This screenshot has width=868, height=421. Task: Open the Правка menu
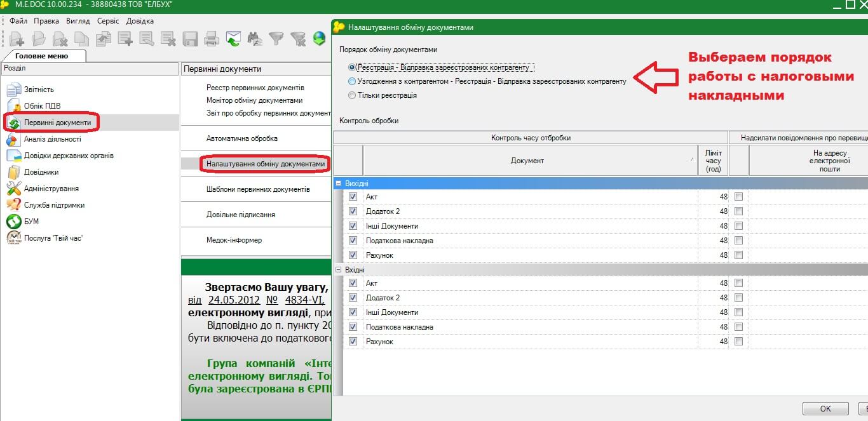46,21
